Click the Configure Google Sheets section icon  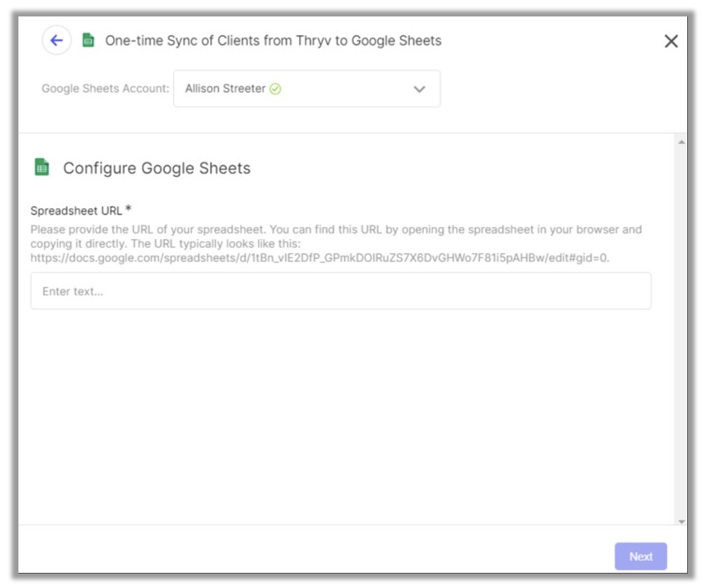pyautogui.click(x=41, y=168)
